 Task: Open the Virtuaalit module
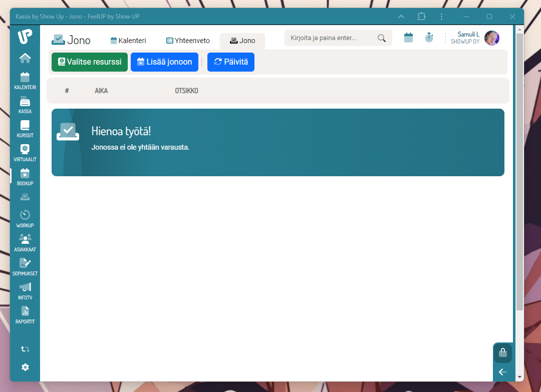click(25, 153)
